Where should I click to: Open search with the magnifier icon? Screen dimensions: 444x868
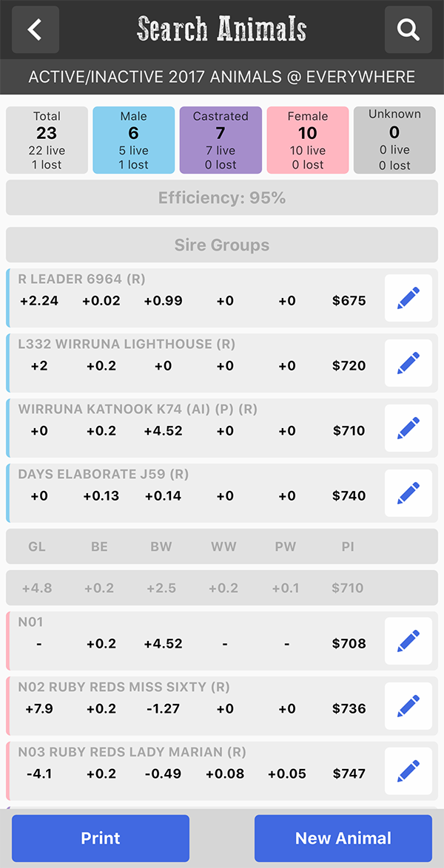pyautogui.click(x=408, y=30)
